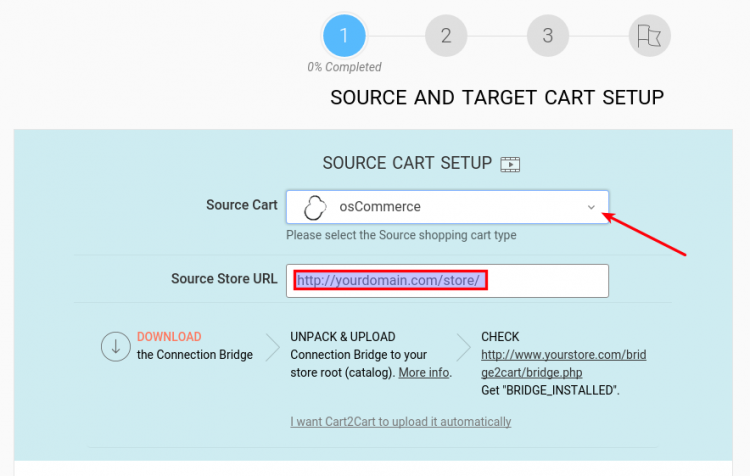Play the Source Cart Setup video tutorial icon
Image resolution: width=750 pixels, height=476 pixels.
coord(510,164)
